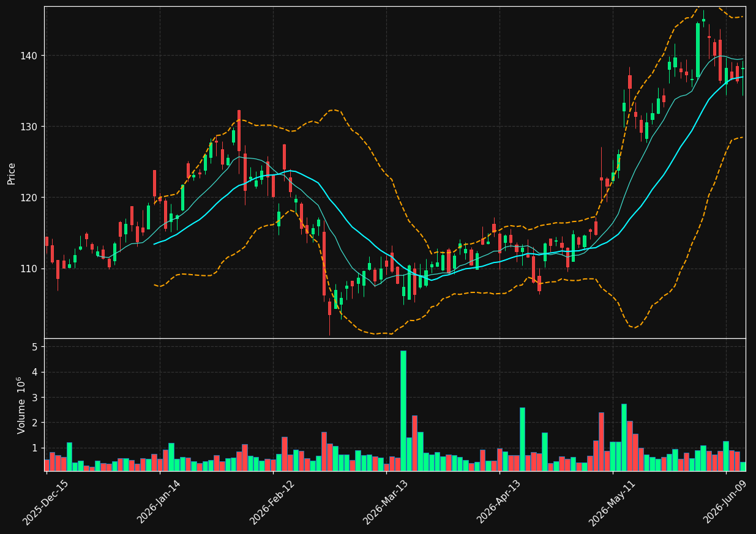Viewport: 756px width, 534px height.
Task: Click the tallest green volume bar
Action: click(403, 410)
